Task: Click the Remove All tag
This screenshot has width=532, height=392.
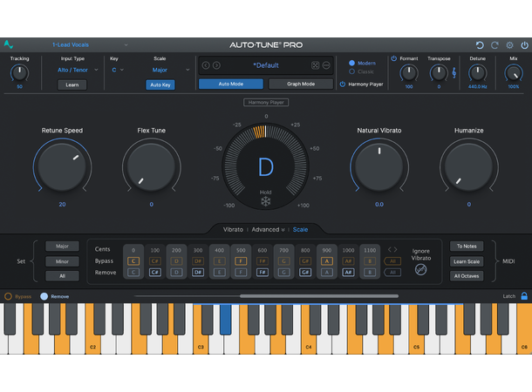Action: 392,273
